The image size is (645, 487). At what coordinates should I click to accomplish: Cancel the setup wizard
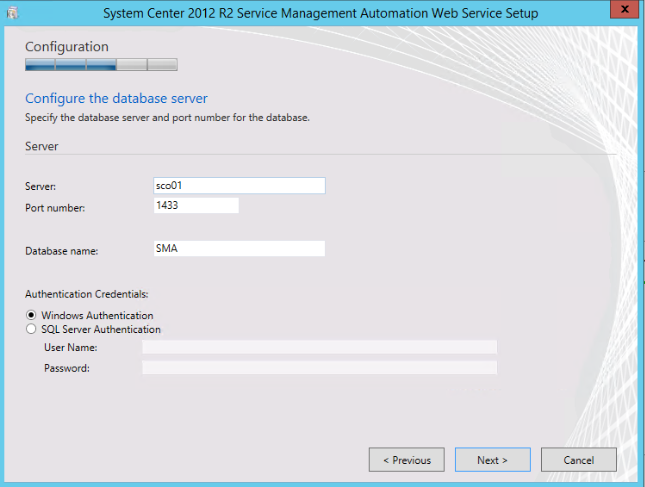tap(578, 460)
